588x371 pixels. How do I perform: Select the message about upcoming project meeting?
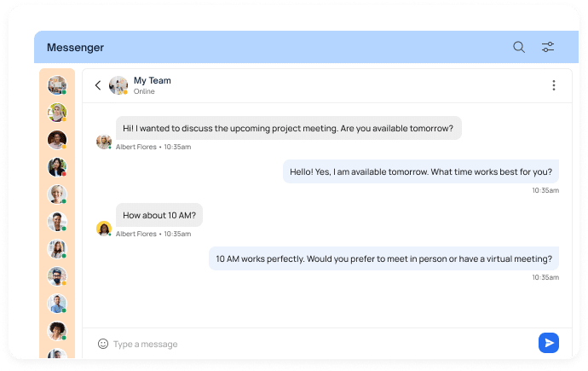pyautogui.click(x=288, y=128)
